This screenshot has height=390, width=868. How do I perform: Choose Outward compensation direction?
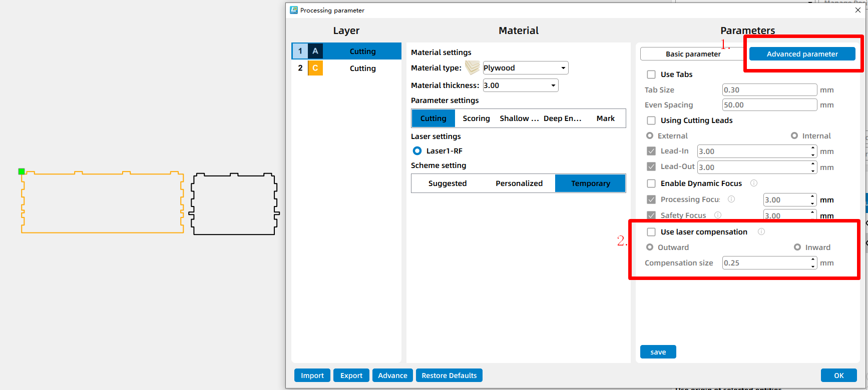[x=650, y=247]
